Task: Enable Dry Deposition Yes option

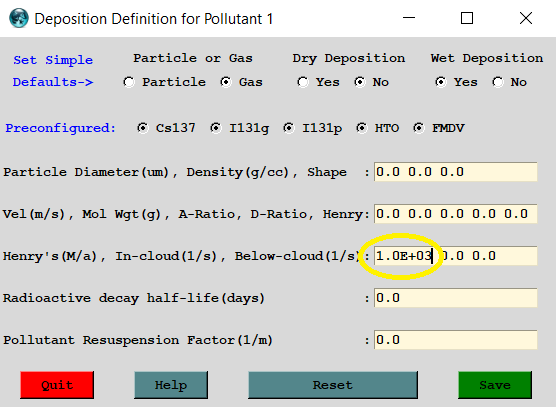Action: pyautogui.click(x=302, y=82)
